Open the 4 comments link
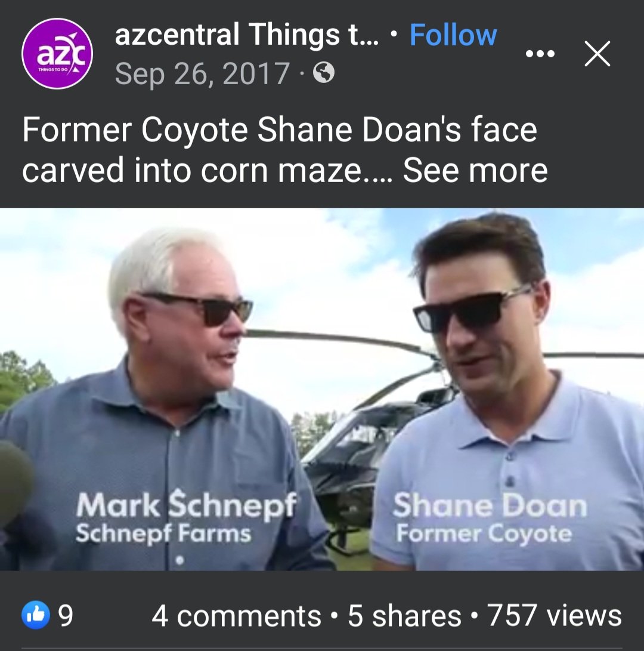 click(x=236, y=616)
